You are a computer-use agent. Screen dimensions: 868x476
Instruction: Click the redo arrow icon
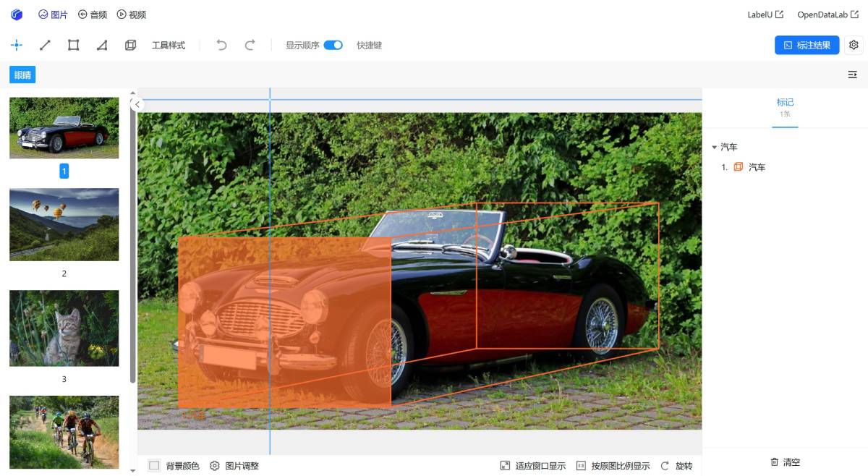(250, 45)
